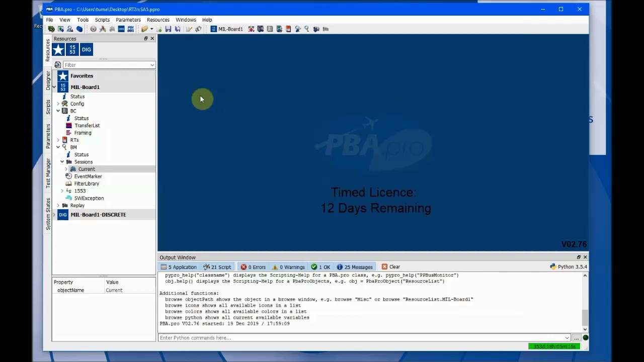Switch to the System States side tab
The height and width of the screenshot is (362, 644).
coord(48,214)
